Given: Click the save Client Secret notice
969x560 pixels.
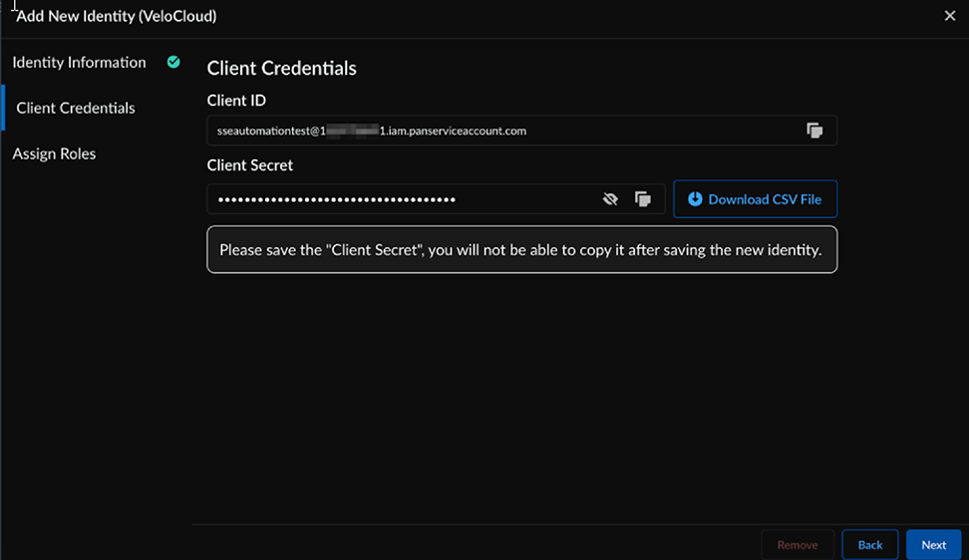Looking at the screenshot, I should coord(520,250).
